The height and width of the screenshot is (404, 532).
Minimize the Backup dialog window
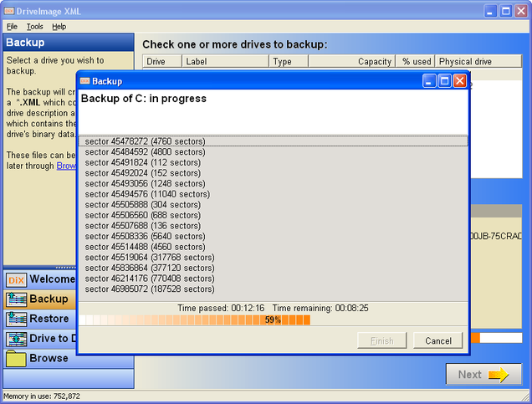point(429,81)
